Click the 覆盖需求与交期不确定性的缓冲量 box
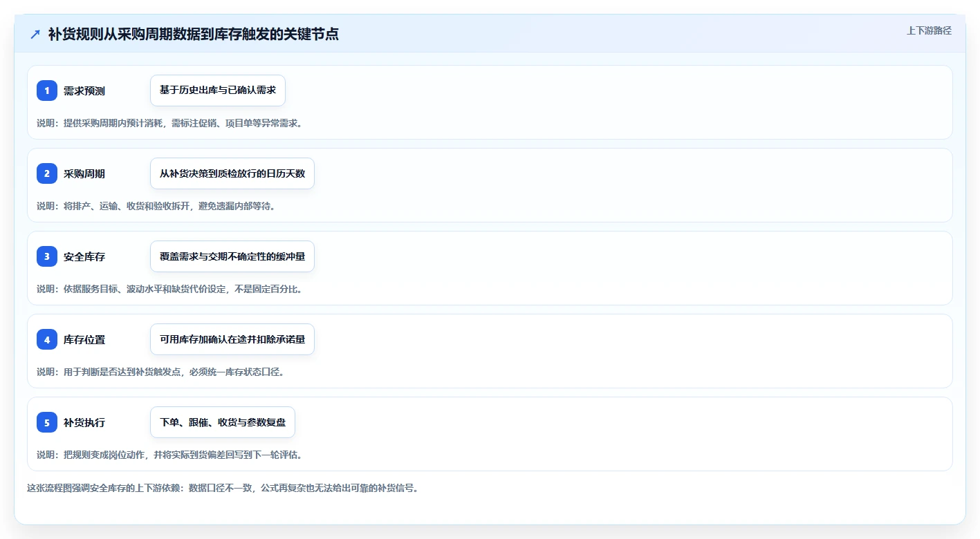Viewport: 980px width, 539px height. coord(232,256)
